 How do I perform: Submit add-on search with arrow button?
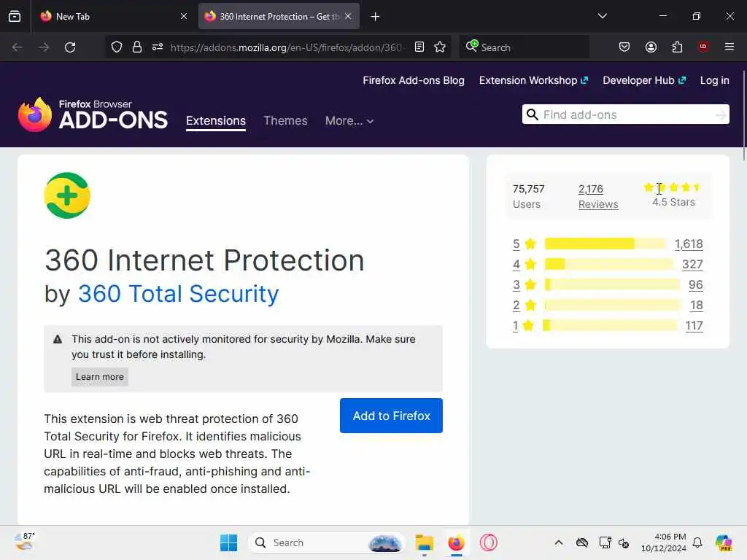click(x=721, y=114)
